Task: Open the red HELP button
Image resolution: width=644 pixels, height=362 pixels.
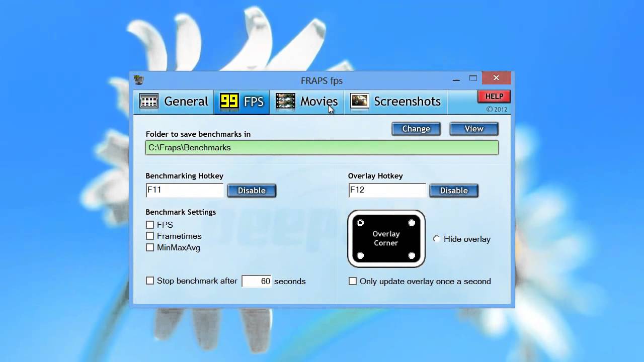Action: point(494,97)
